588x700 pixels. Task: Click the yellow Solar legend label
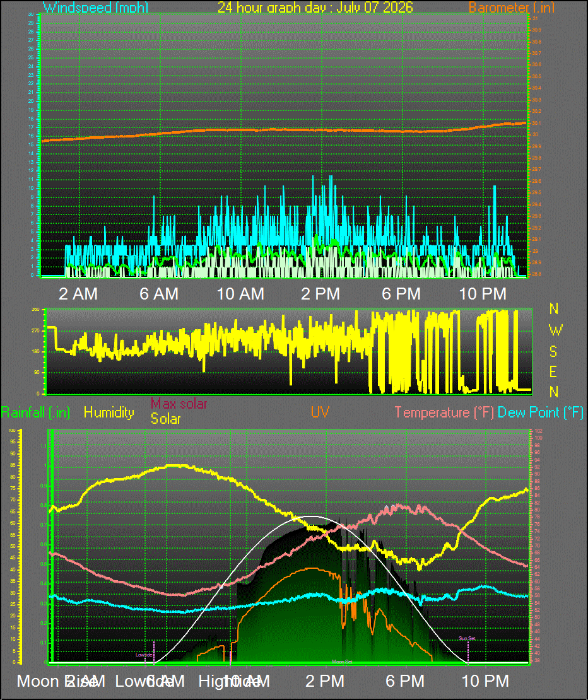pyautogui.click(x=166, y=419)
